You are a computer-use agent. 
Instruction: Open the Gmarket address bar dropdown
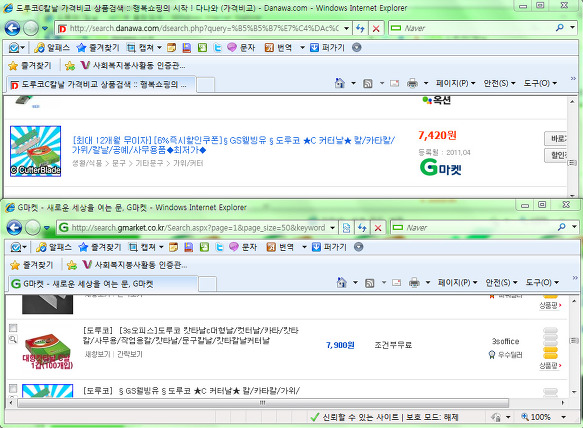coord(333,228)
